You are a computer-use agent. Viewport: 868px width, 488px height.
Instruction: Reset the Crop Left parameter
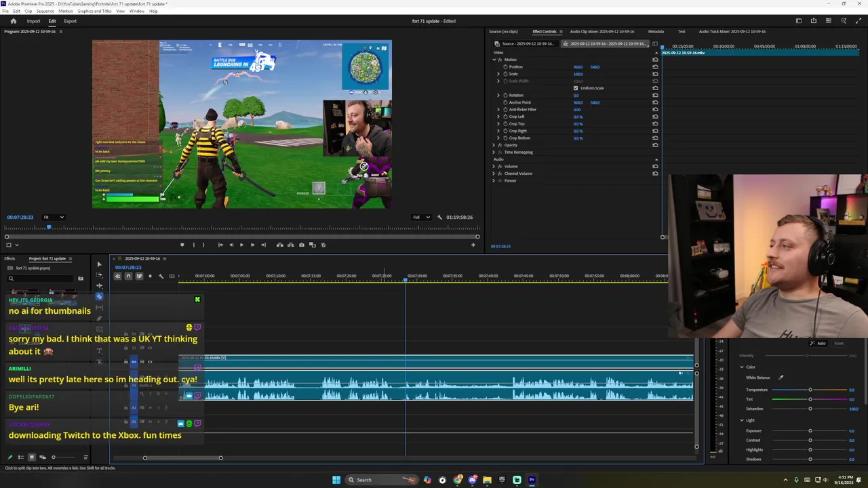pos(655,117)
